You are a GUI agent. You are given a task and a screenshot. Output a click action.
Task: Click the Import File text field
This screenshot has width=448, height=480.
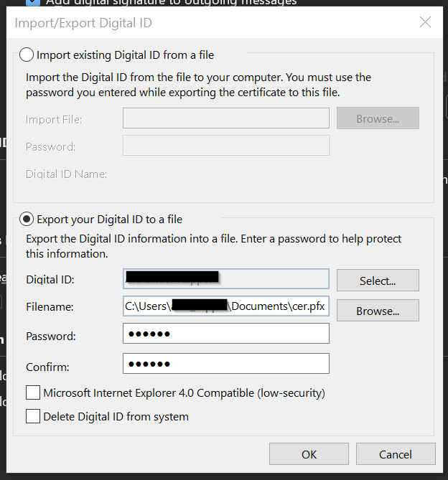click(226, 118)
